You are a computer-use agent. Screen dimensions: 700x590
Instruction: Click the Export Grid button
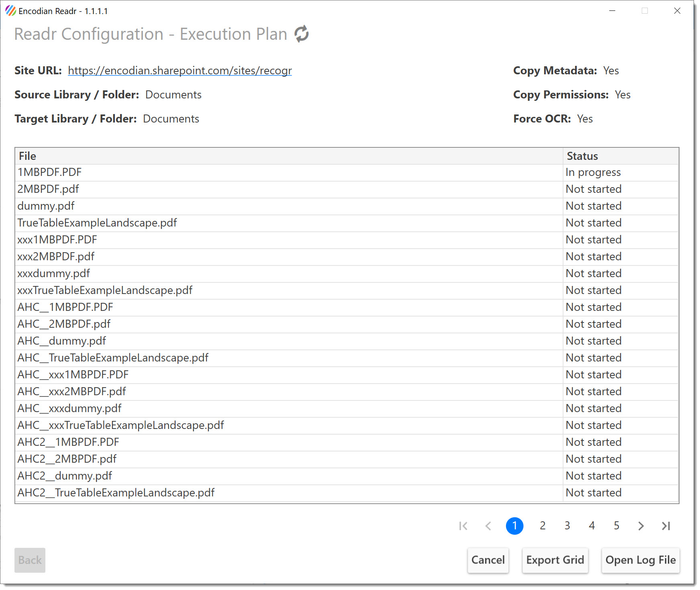coord(555,560)
